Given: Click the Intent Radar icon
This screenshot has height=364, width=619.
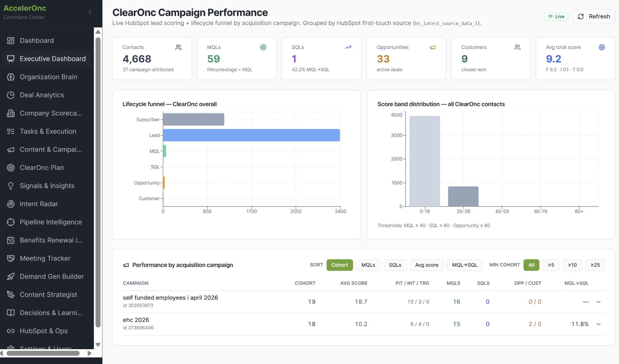Looking at the screenshot, I should (x=11, y=204).
